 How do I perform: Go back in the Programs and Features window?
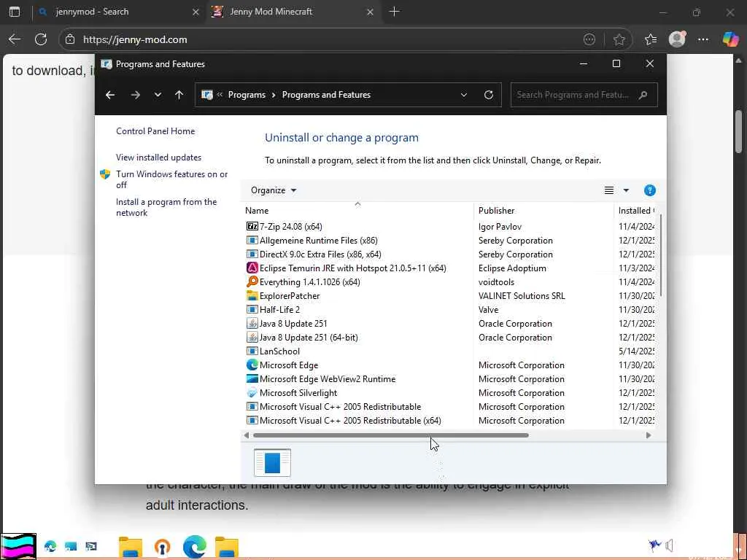tap(110, 95)
